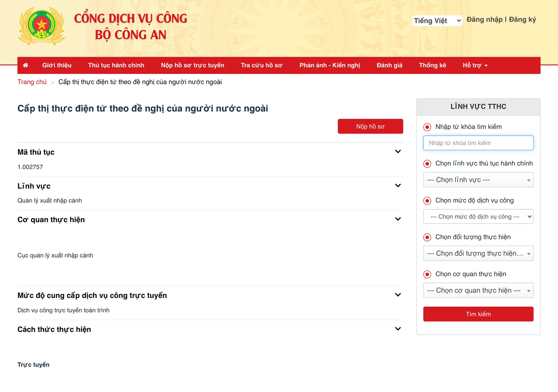Click 'Quản lý xuất nhập cảnh' text
The image size is (558, 392).
[50, 200]
